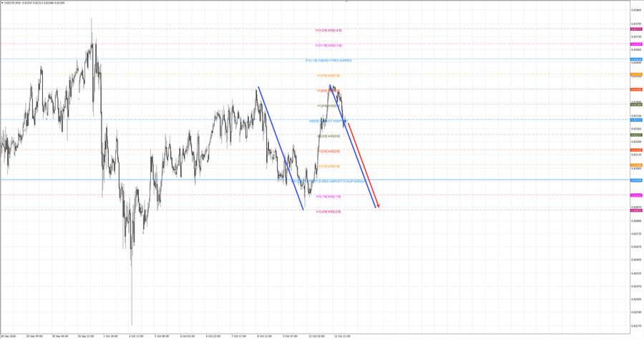The width and height of the screenshot is (644, 339).
Task: Click the '1 Oct 18:00' time label
Action: coord(110,336)
